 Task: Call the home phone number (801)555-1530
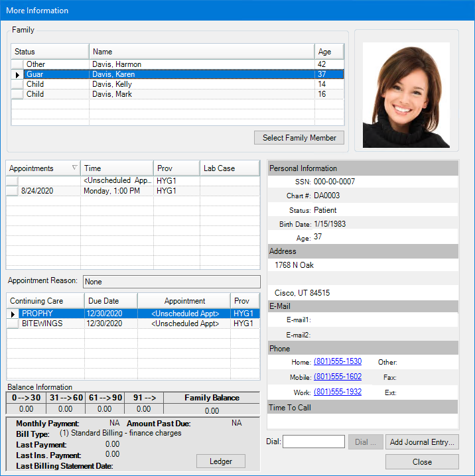click(337, 362)
